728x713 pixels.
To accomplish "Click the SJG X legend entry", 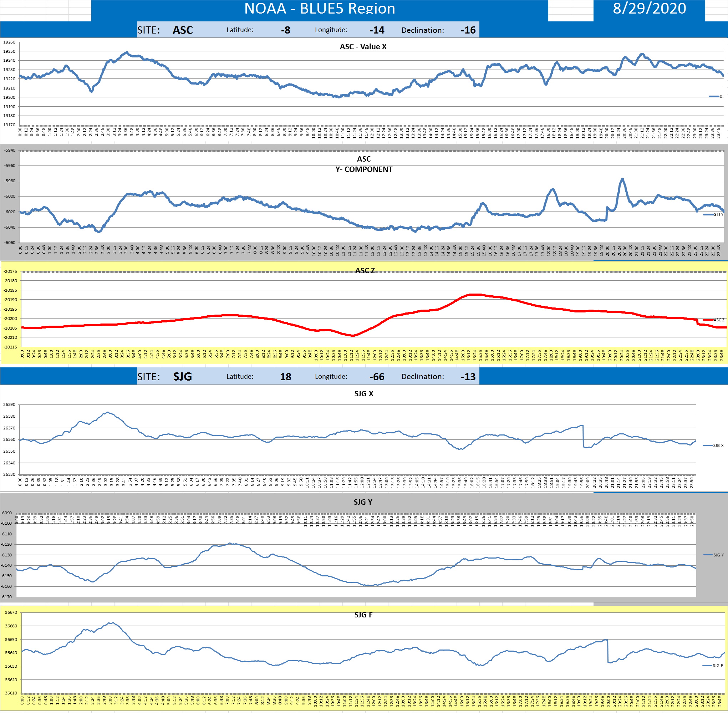I will tap(714, 445).
